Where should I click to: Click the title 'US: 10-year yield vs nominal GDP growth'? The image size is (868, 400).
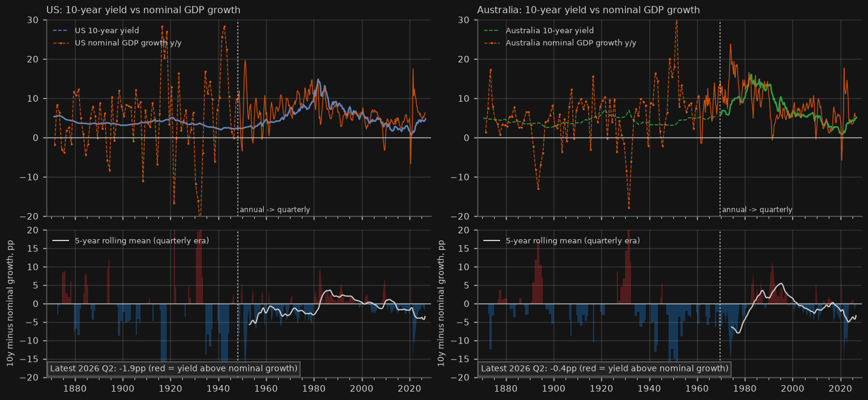coord(143,10)
